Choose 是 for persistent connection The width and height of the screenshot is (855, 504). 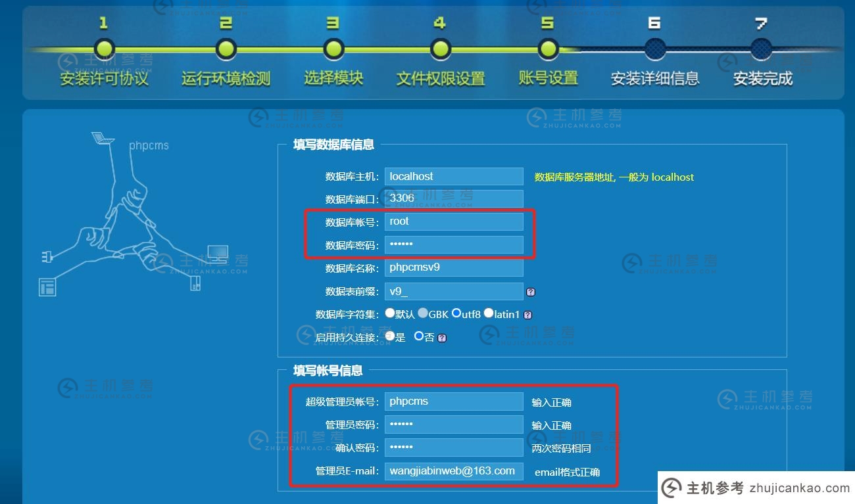390,336
